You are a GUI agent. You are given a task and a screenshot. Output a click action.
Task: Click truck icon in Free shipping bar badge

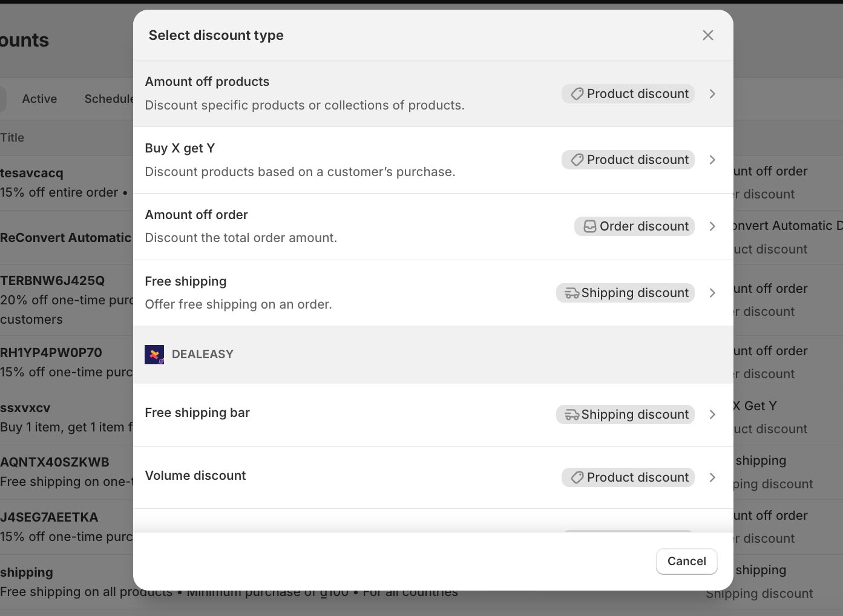pyautogui.click(x=571, y=414)
